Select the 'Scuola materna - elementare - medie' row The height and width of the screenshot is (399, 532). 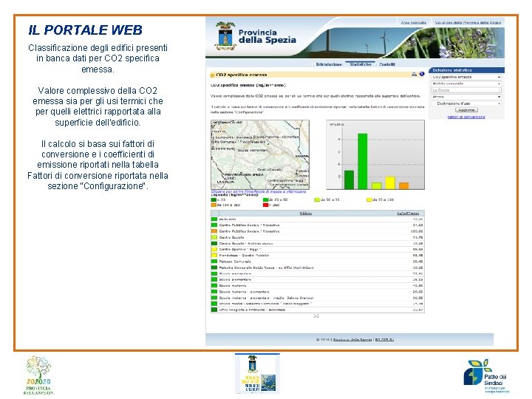point(317,298)
